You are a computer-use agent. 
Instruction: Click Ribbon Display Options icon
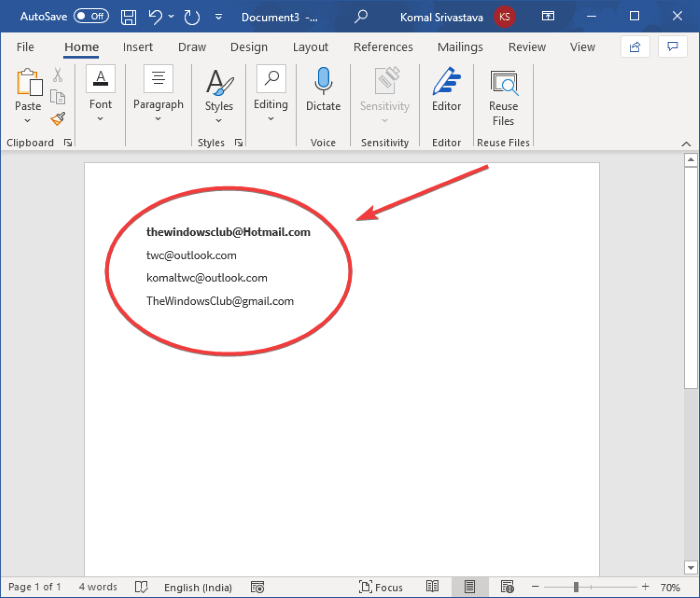(548, 17)
